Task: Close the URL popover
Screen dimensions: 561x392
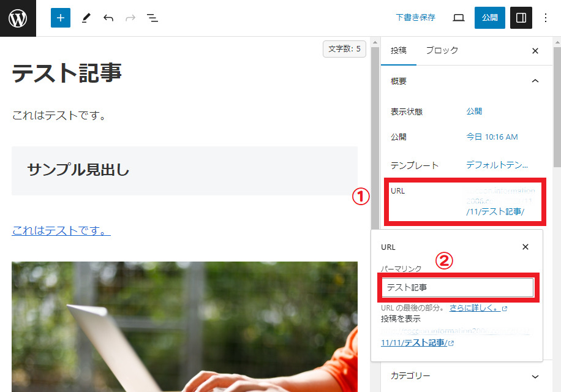Action: [525, 247]
